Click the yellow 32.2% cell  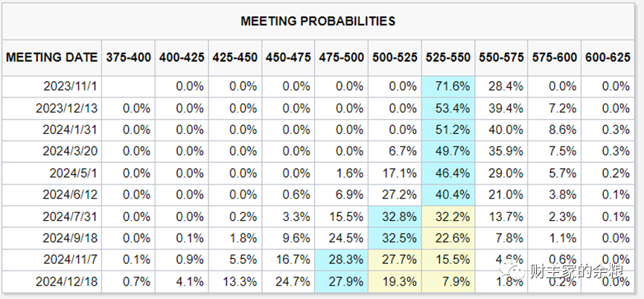click(x=448, y=216)
